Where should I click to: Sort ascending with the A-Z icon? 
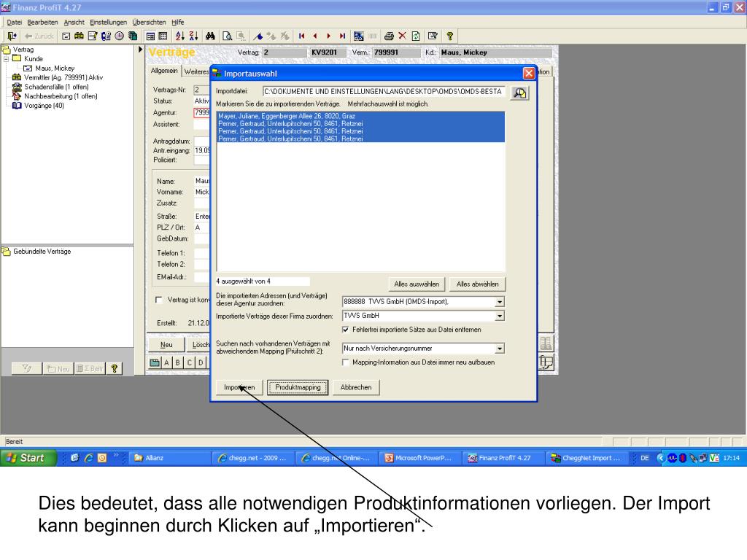tap(179, 36)
